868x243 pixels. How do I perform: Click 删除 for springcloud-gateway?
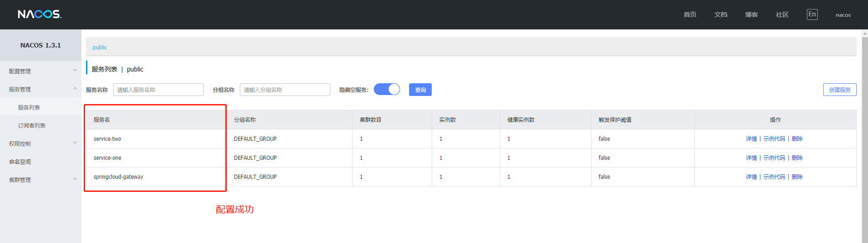point(797,177)
